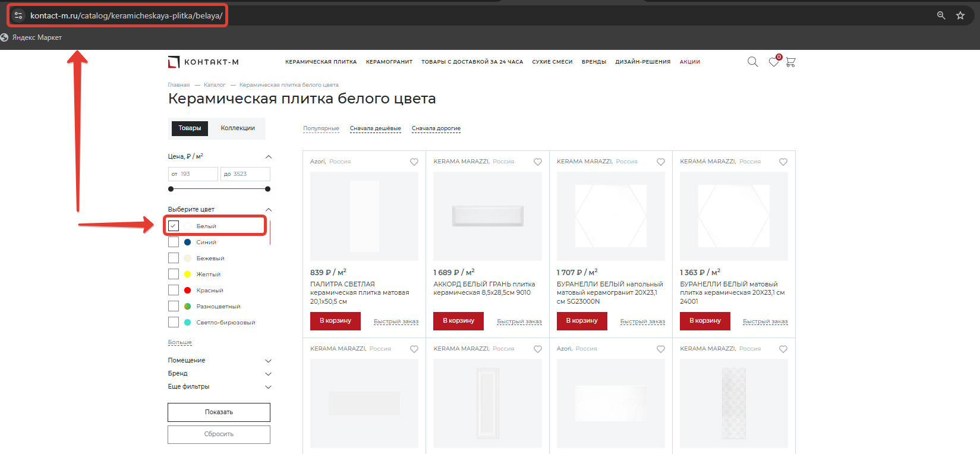Open Яндекс Маркет bookmark
This screenshot has width=980, height=454.
[31, 37]
